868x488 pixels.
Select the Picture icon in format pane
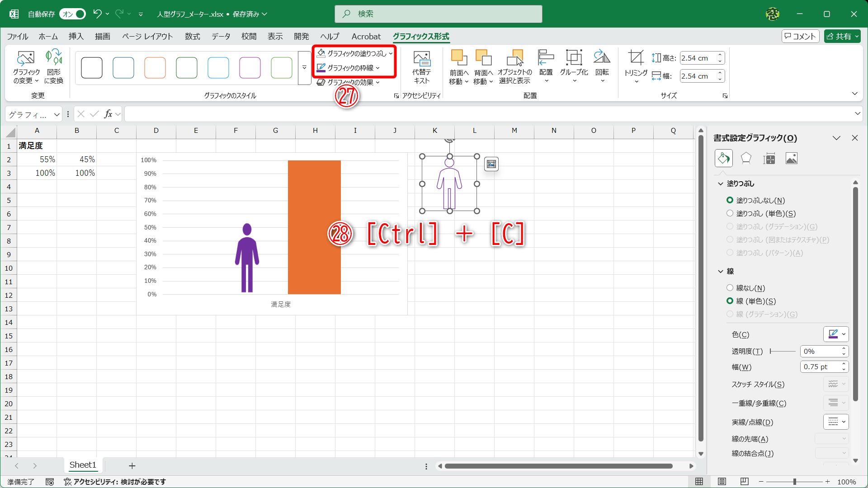click(791, 158)
